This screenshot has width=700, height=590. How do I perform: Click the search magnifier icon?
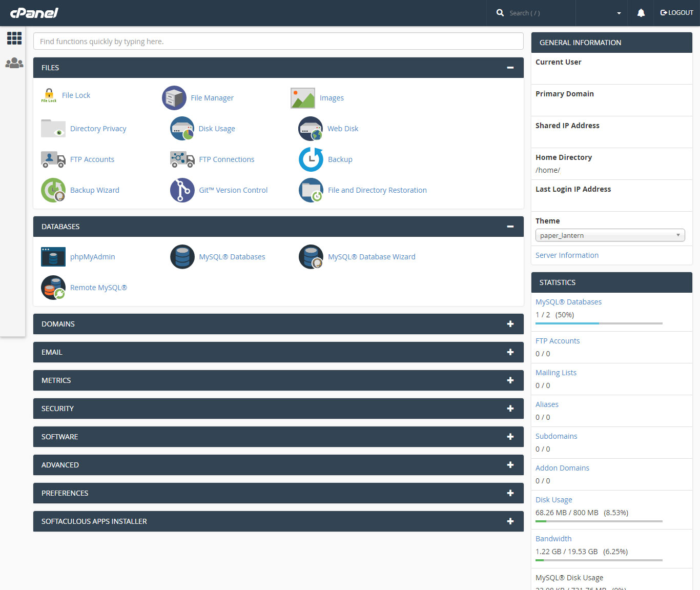click(x=500, y=13)
